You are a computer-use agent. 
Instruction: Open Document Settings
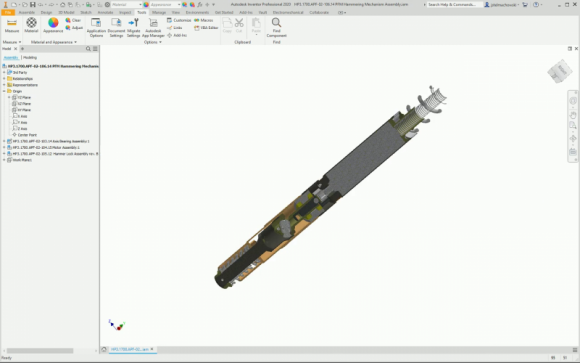click(x=116, y=28)
